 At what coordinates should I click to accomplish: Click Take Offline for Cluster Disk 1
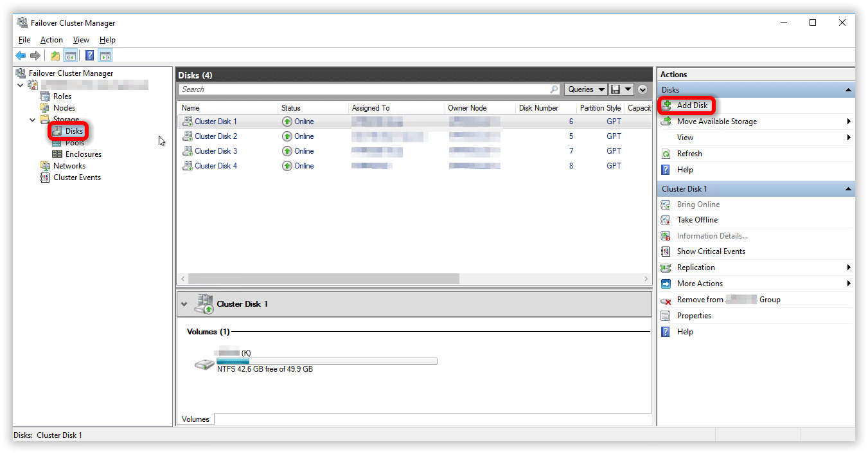697,220
